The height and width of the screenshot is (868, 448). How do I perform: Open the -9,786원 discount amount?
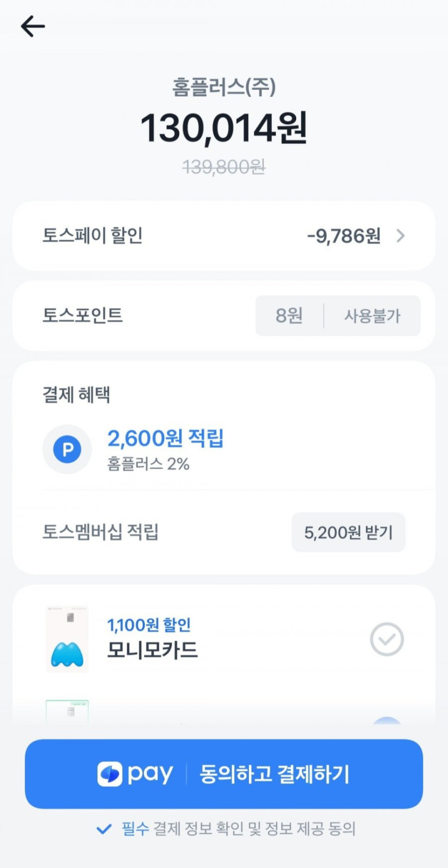point(343,236)
